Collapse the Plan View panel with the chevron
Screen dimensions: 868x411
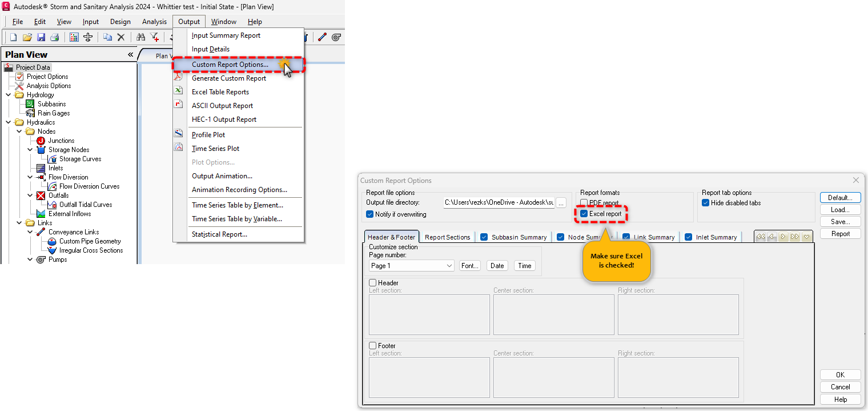pyautogui.click(x=130, y=54)
